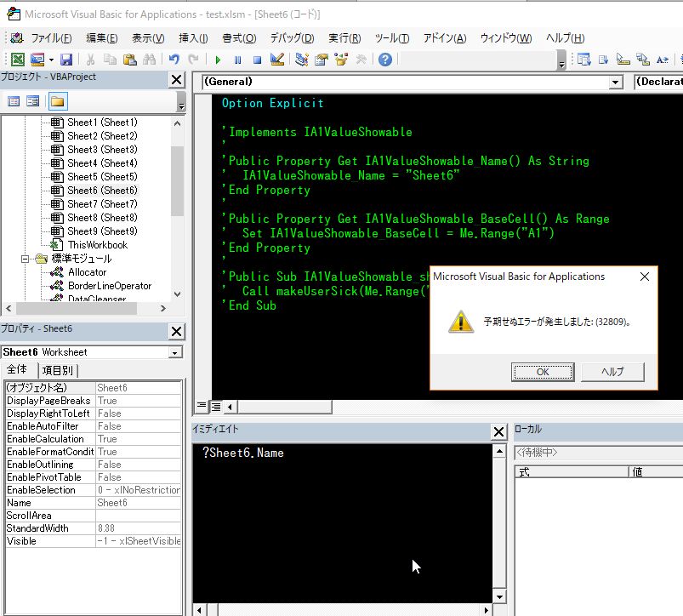Open the 編集(E) menu
The height and width of the screenshot is (616, 683).
[101, 38]
